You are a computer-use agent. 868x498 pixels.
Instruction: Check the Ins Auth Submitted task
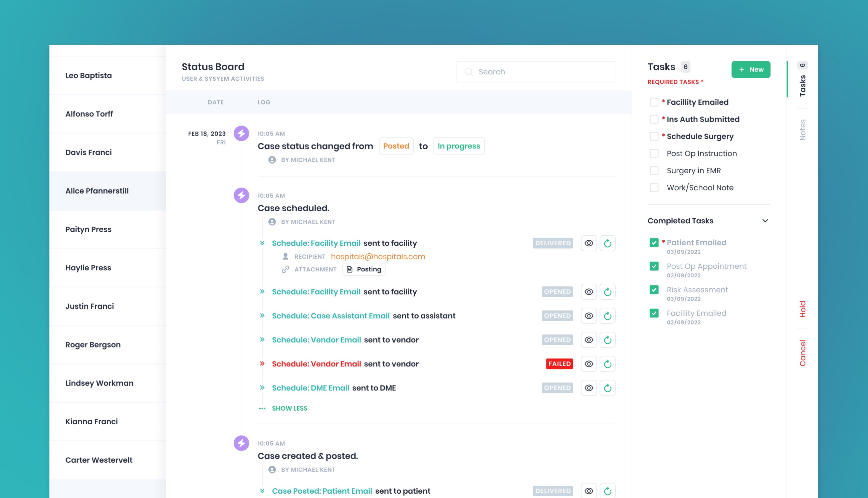pos(654,119)
